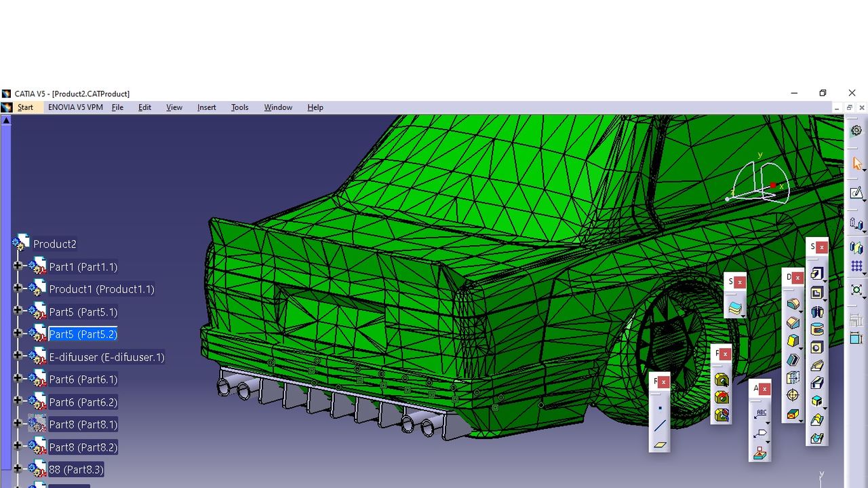The image size is (868, 488).
Task: Click the Plane tool icon
Action: (660, 445)
